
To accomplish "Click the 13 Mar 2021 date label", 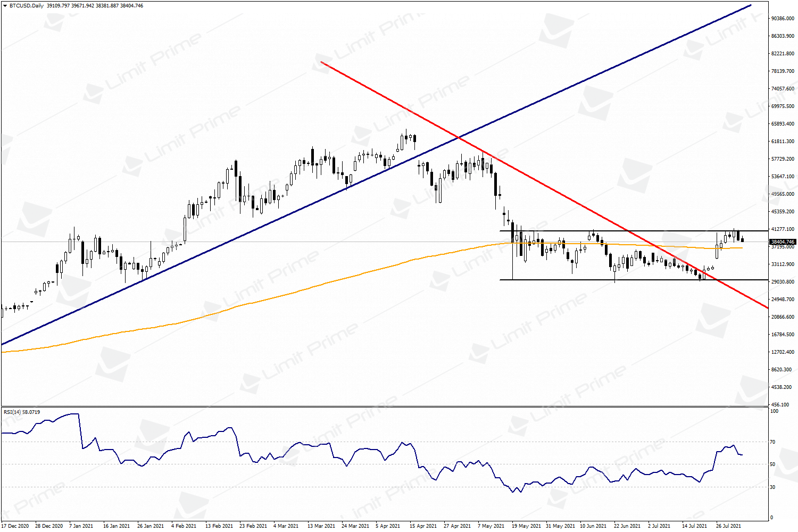I will coord(321,526).
